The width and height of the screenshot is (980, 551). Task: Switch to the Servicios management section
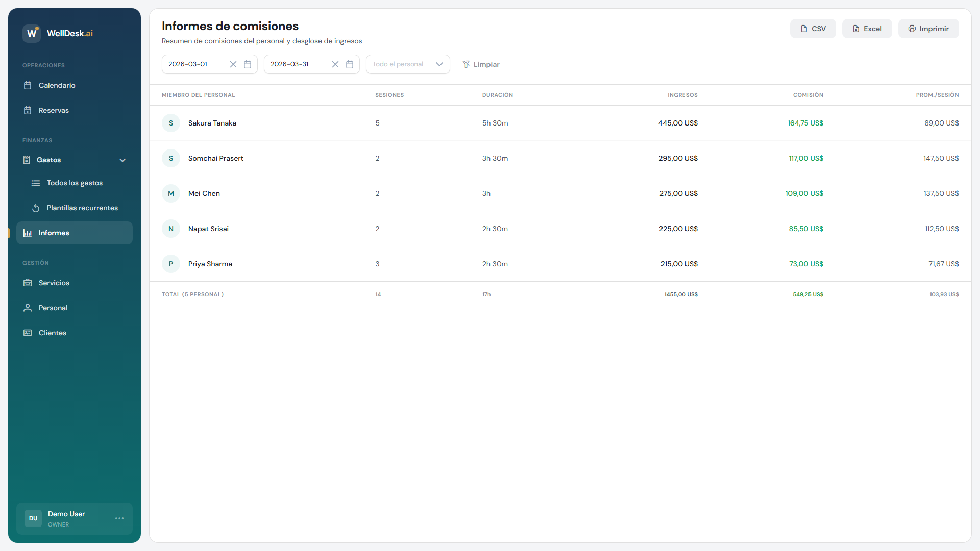pyautogui.click(x=54, y=282)
